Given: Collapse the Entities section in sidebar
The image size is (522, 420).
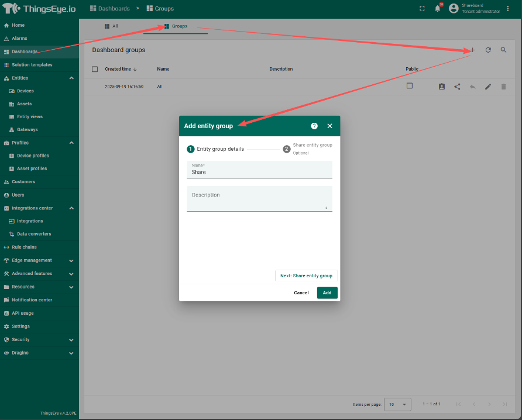Looking at the screenshot, I should coord(71,78).
